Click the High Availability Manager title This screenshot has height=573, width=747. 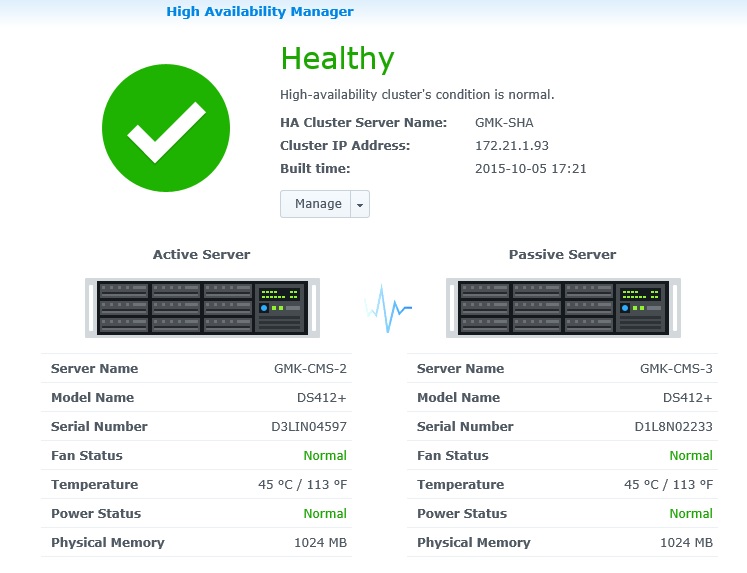pyautogui.click(x=260, y=11)
